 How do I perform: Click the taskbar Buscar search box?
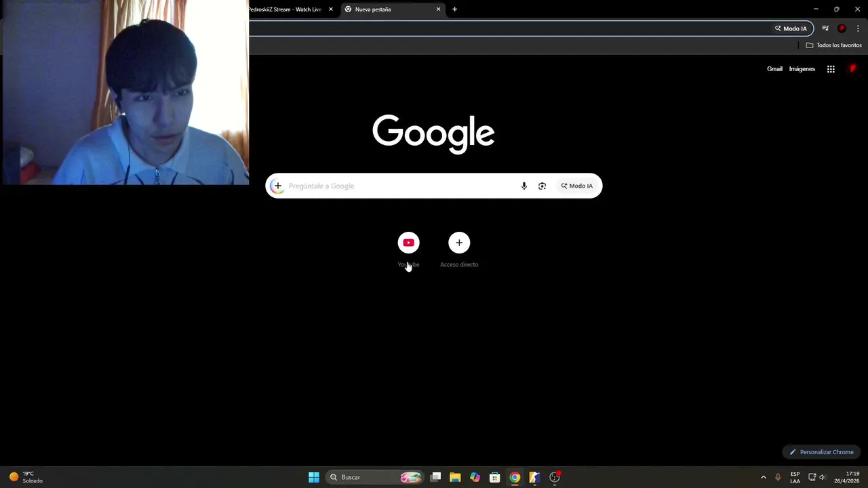click(x=375, y=477)
